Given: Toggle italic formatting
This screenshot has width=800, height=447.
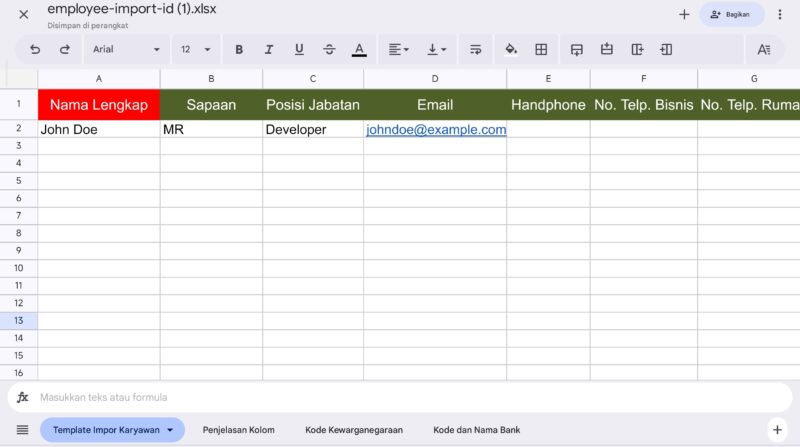Looking at the screenshot, I should pos(269,49).
